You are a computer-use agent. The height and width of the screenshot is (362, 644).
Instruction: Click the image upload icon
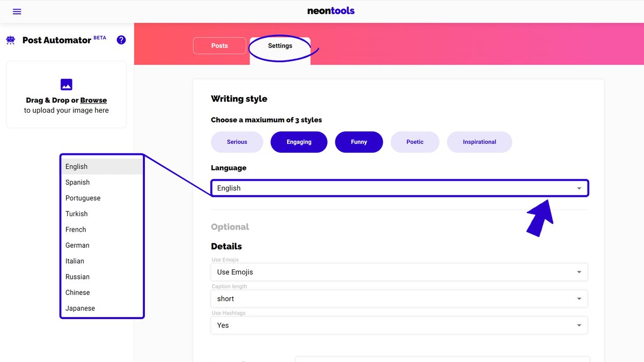tap(66, 84)
